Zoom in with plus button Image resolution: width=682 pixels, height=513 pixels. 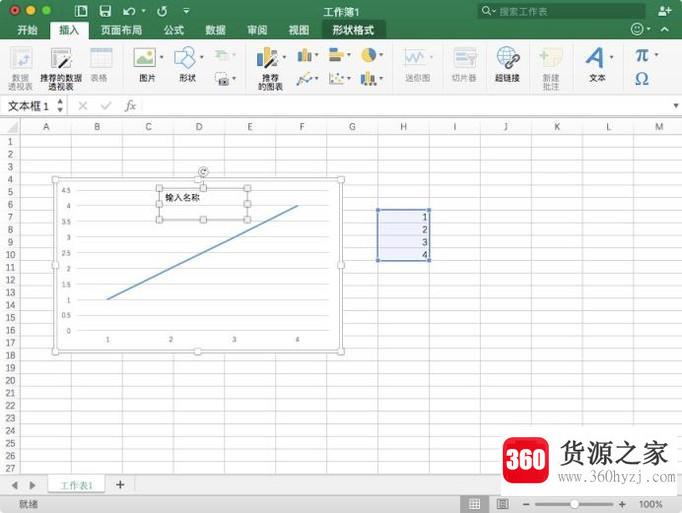click(x=622, y=504)
